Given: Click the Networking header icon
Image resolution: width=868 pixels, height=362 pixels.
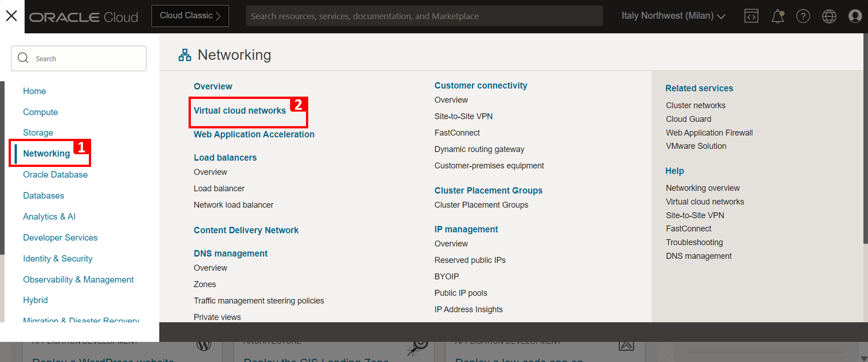Looking at the screenshot, I should pyautogui.click(x=184, y=55).
